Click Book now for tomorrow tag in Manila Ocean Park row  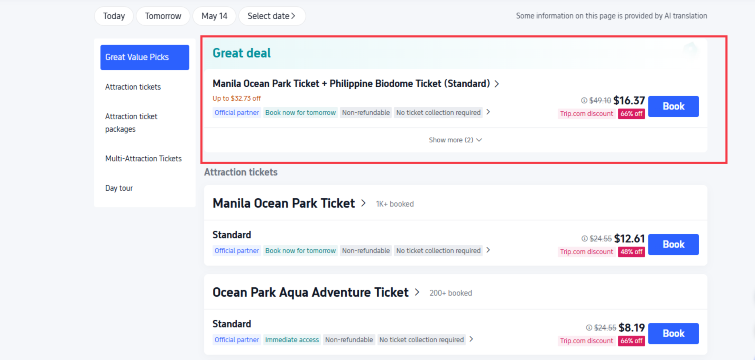[x=300, y=251]
